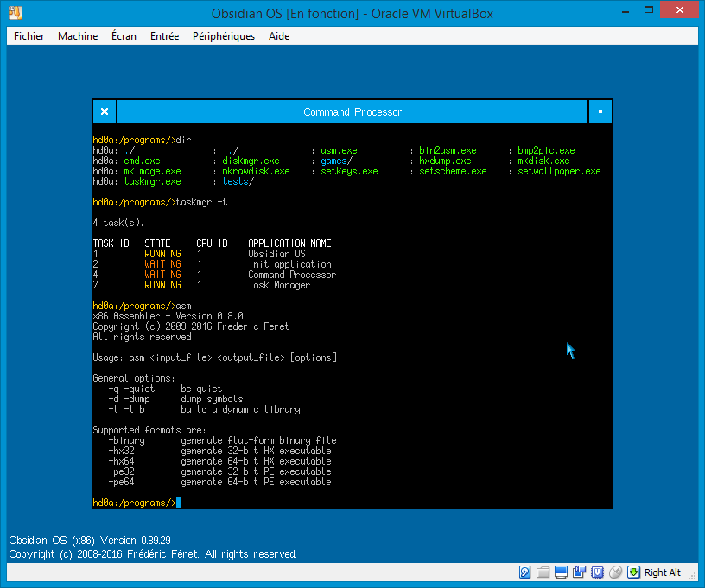The image size is (705, 588).
Task: Click the '-binary' format option
Action: pyautogui.click(x=126, y=440)
